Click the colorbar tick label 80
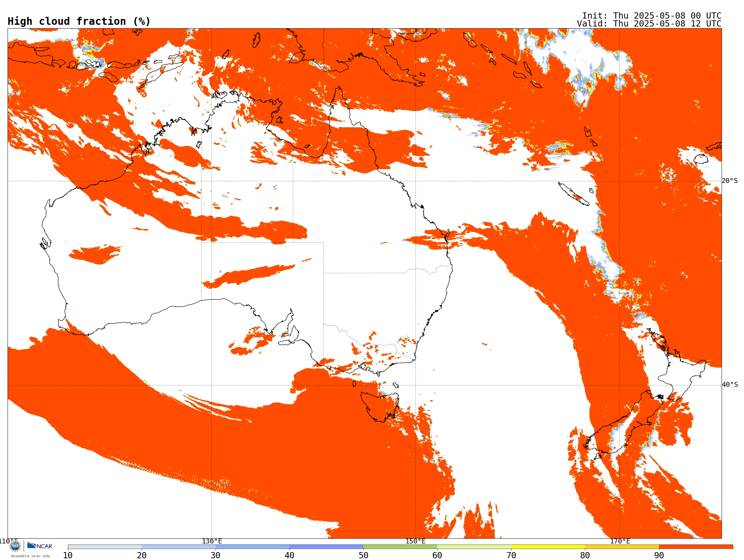 (585, 555)
